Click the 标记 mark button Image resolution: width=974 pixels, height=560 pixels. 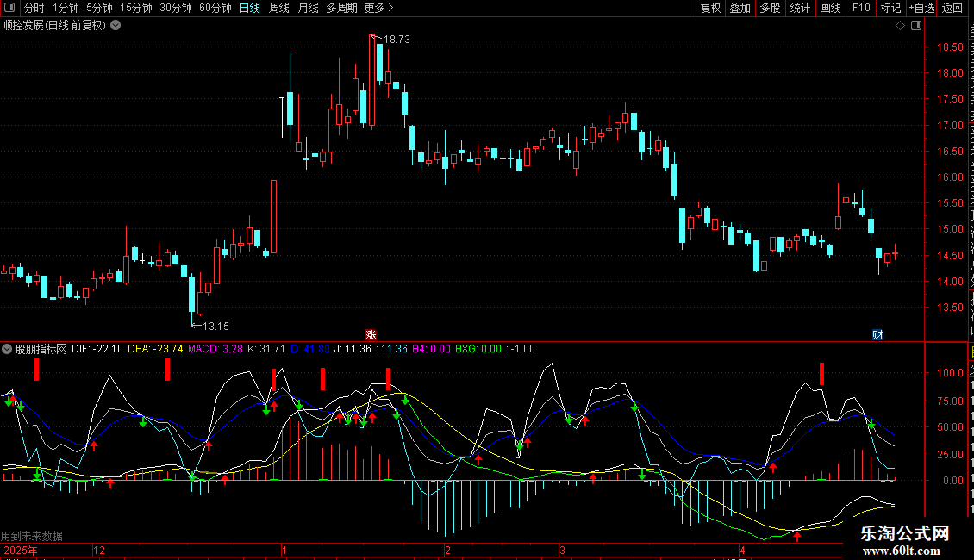(x=890, y=8)
